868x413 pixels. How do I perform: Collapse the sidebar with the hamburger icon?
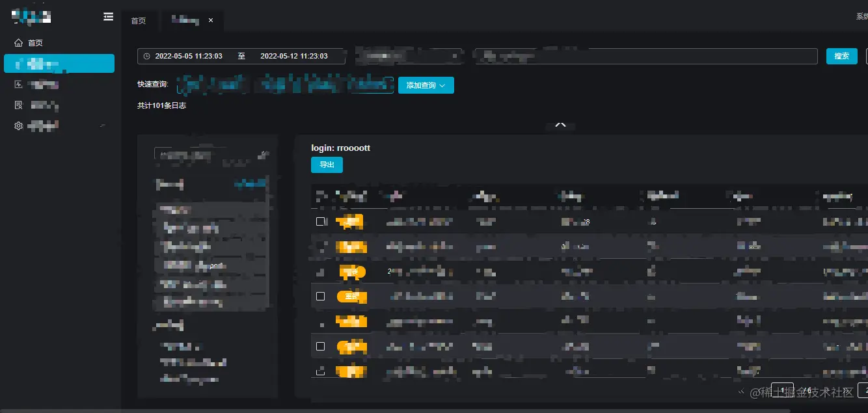[108, 17]
